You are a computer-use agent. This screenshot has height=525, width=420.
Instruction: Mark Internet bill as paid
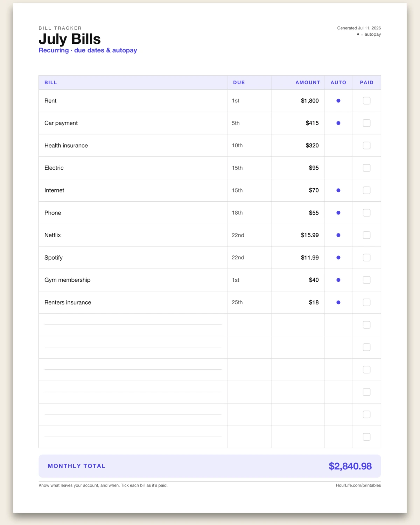pyautogui.click(x=366, y=190)
